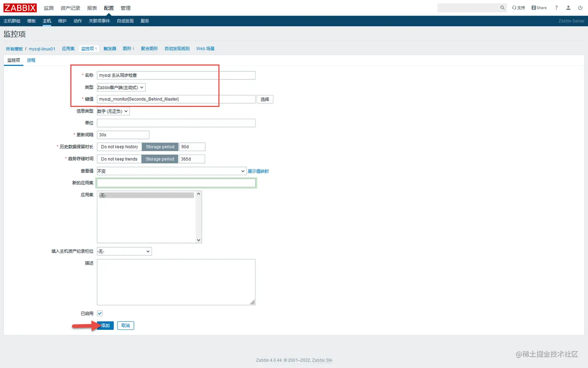Click the 应用集 list scroll up arrow

tap(199, 194)
